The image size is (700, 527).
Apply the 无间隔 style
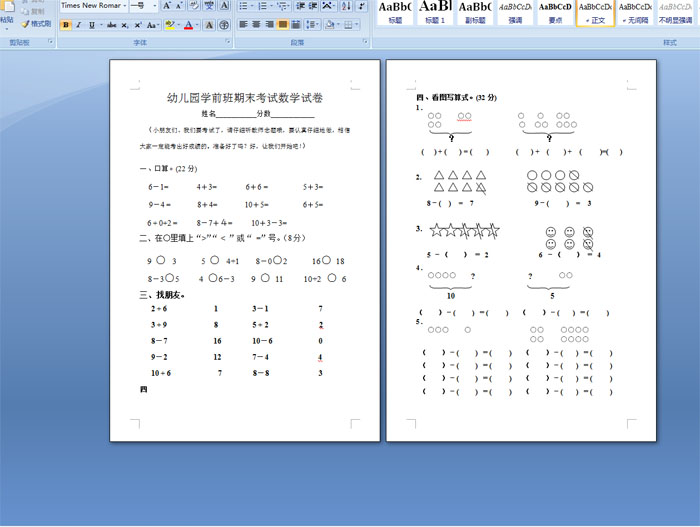point(635,13)
